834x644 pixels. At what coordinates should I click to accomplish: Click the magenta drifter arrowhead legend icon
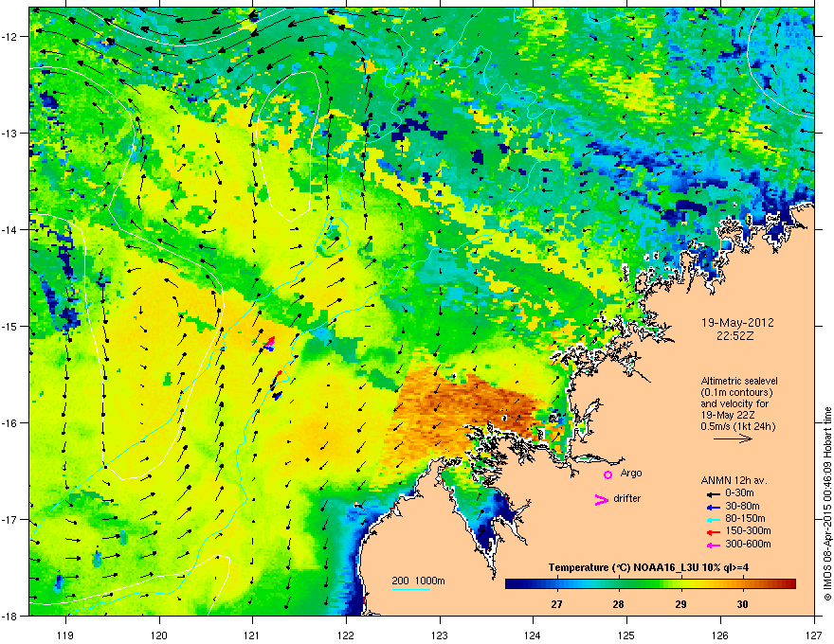point(601,499)
